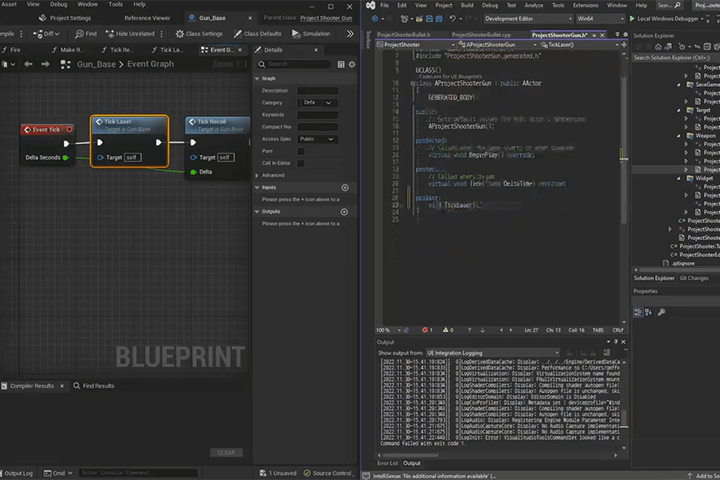Image resolution: width=720 pixels, height=480 pixels.
Task: Expand the Blueprint toolbar overflow chevron
Action: point(350,34)
